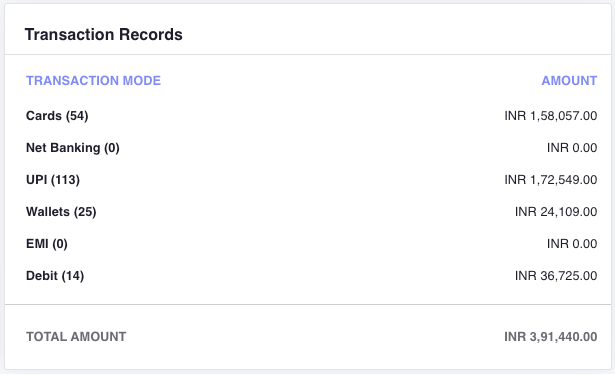615x374 pixels.
Task: Click the Wallets amount INR 24,109.00
Action: click(556, 212)
